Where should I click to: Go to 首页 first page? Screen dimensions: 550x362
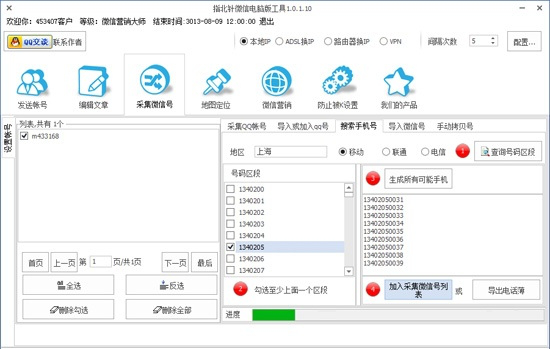coord(35,262)
